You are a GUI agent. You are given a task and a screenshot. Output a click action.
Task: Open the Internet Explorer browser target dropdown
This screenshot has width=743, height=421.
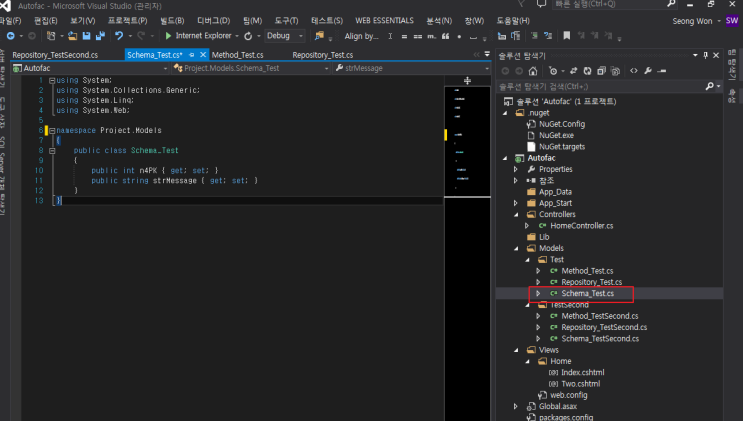[236, 36]
